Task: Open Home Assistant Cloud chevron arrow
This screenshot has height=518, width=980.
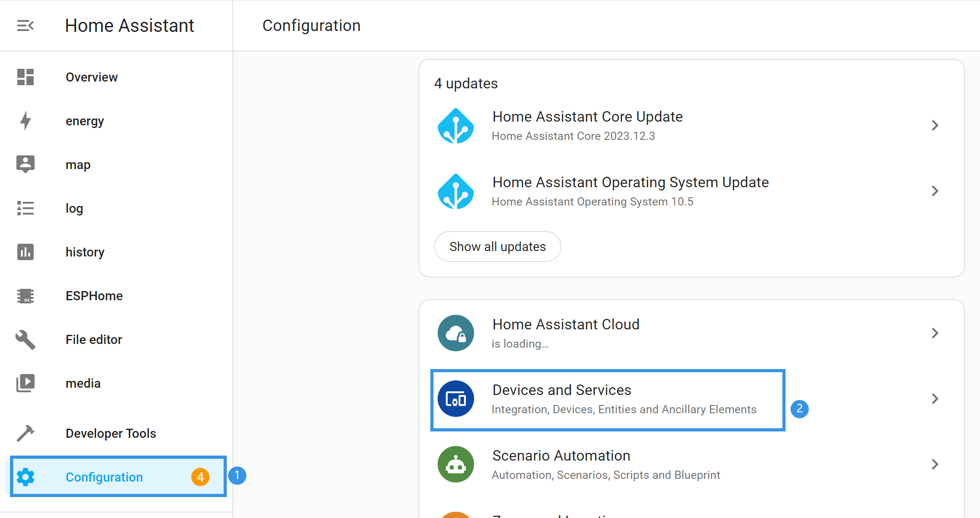Action: [935, 333]
